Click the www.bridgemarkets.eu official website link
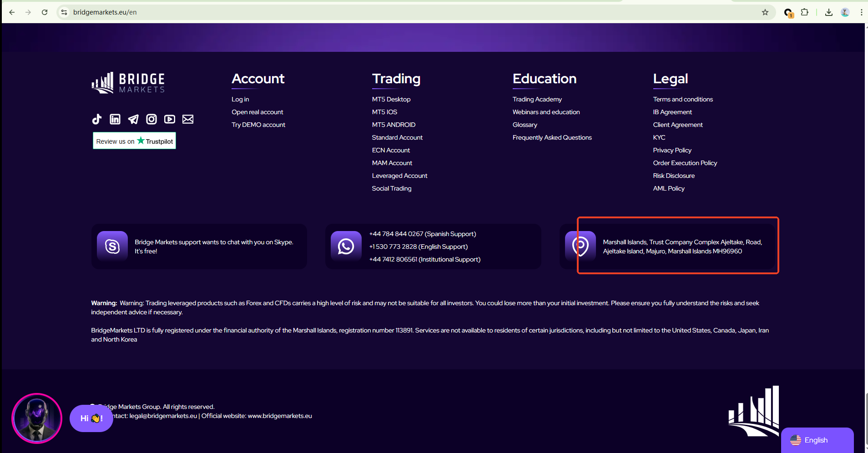 pos(280,416)
